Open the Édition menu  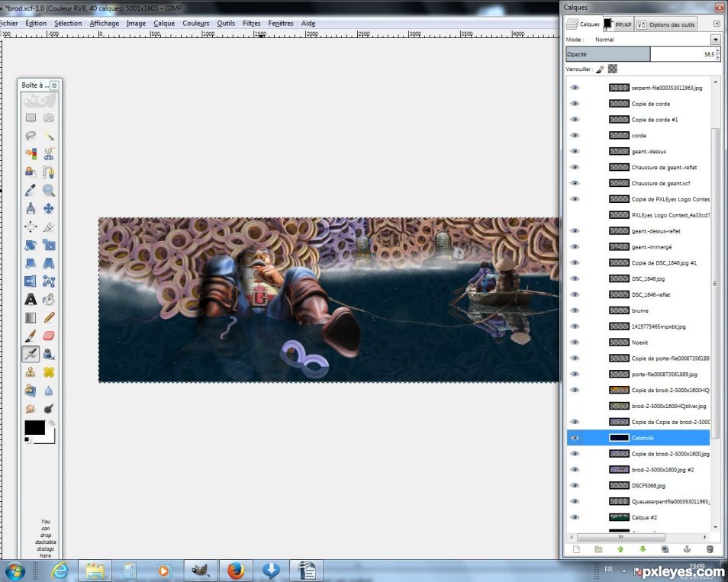(36, 23)
